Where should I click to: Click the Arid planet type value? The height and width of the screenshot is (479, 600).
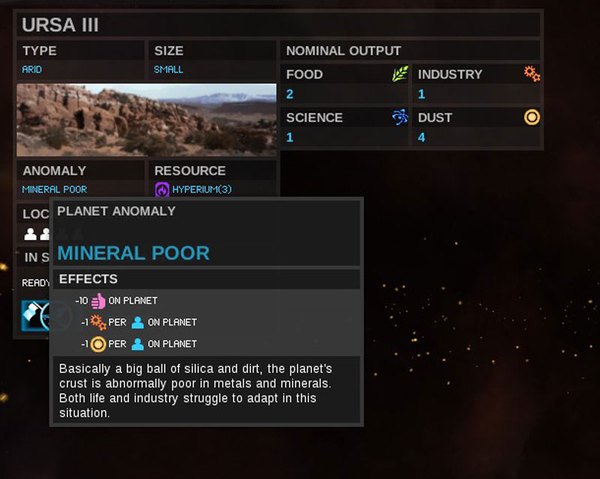tap(33, 70)
